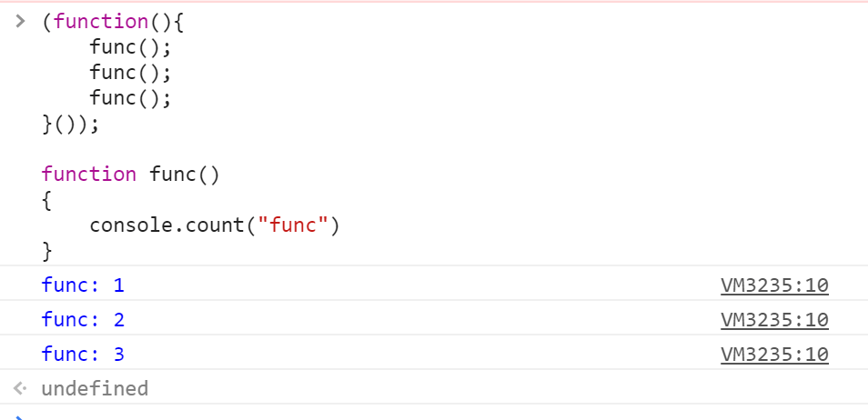Click the blue console prompt chevron
The width and height of the screenshot is (868, 420).
tap(20, 418)
